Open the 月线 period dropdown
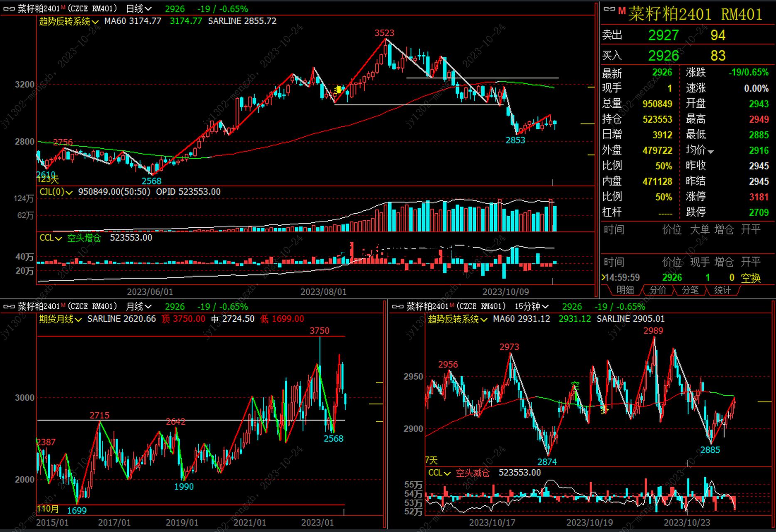776x532 pixels. 139,307
